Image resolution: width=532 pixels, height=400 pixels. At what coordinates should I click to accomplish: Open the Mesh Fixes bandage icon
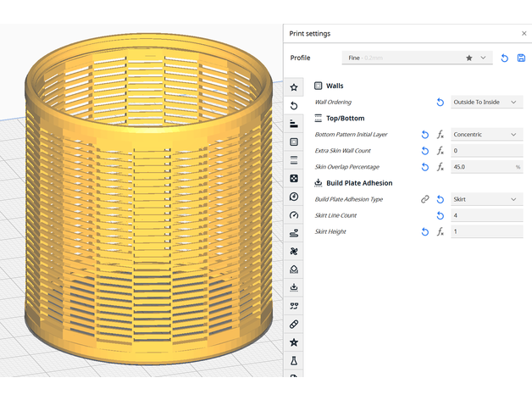(293, 324)
